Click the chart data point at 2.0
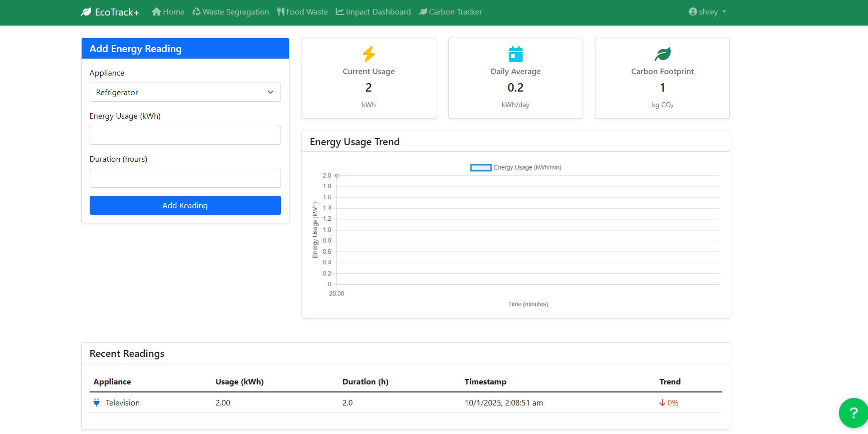 click(x=337, y=176)
